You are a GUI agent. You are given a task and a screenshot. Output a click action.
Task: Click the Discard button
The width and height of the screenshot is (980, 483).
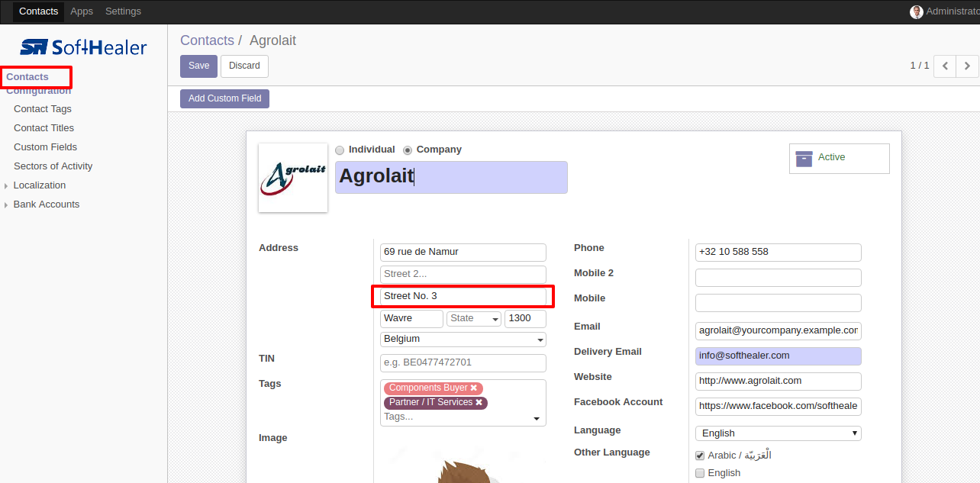click(244, 66)
